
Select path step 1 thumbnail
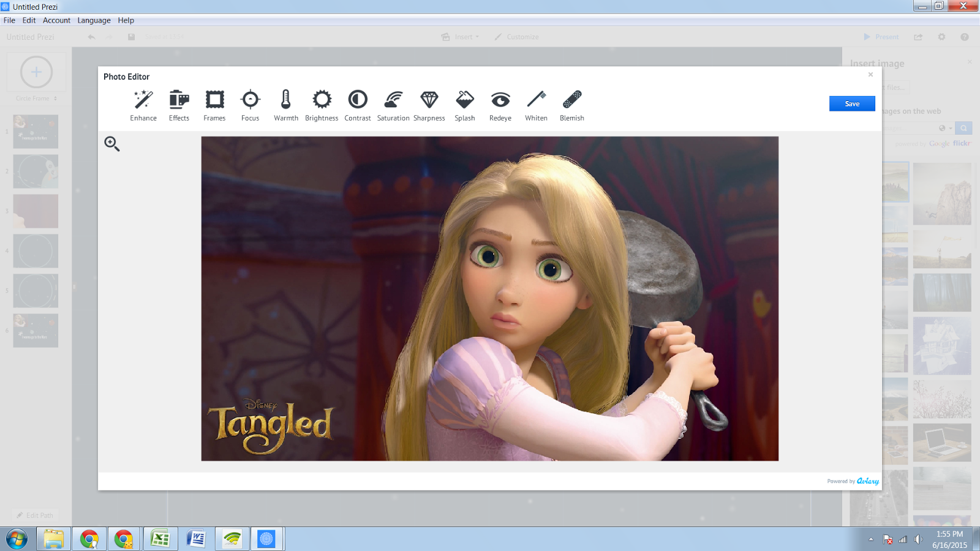[36, 132]
